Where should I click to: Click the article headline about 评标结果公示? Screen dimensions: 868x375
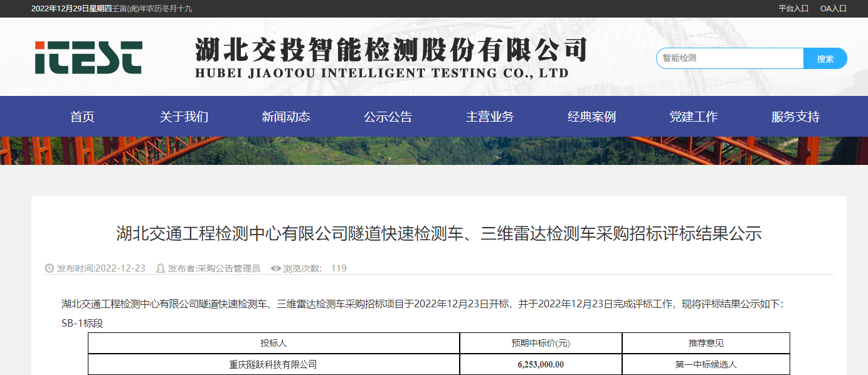tap(439, 234)
